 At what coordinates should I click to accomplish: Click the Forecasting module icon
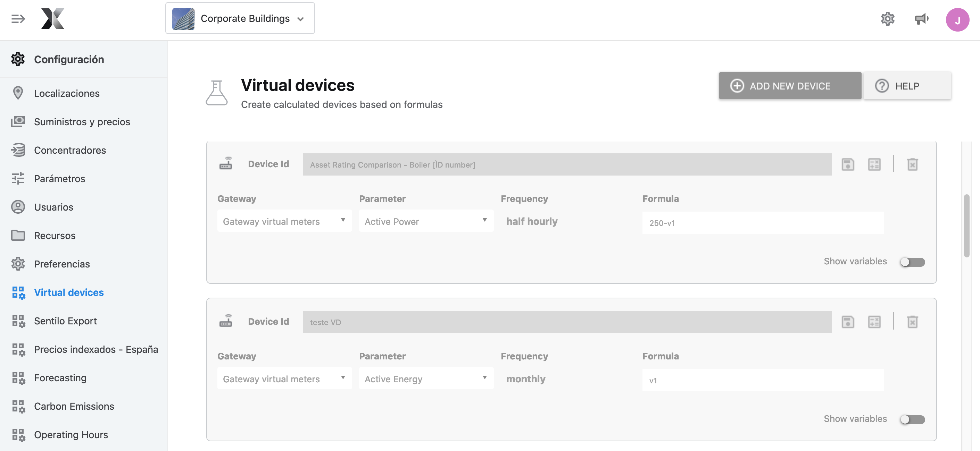[18, 378]
